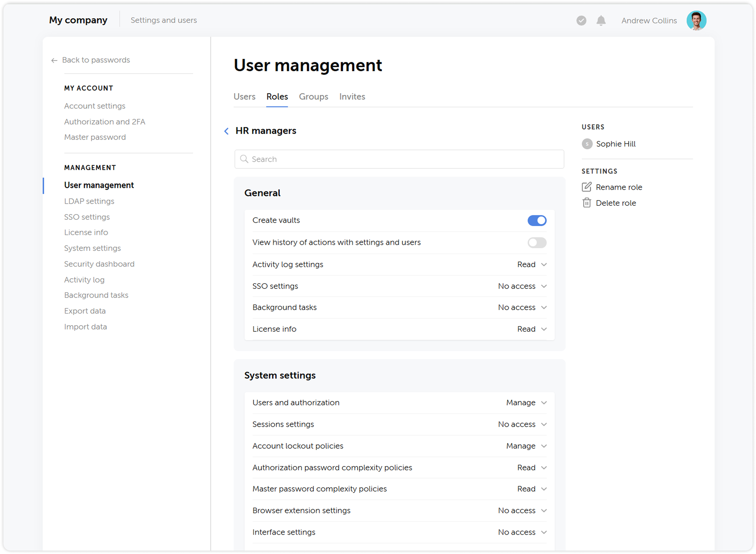Click Andrew Collins profile picture
Image resolution: width=756 pixels, height=554 pixels.
pyautogui.click(x=696, y=20)
